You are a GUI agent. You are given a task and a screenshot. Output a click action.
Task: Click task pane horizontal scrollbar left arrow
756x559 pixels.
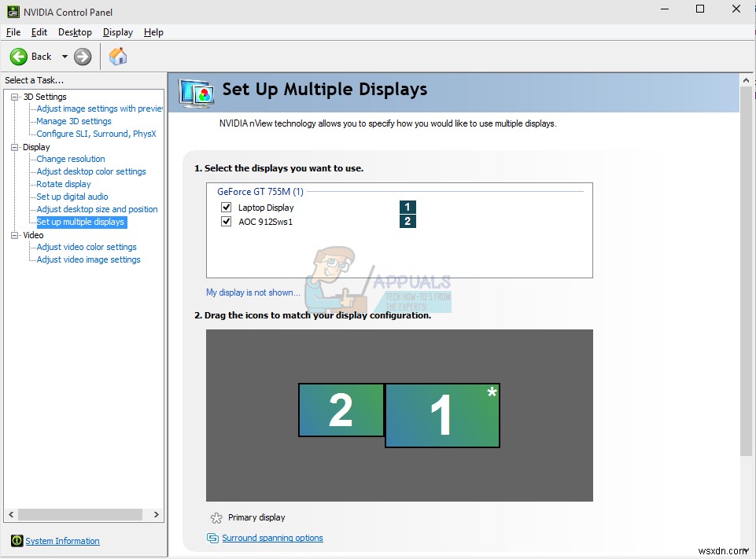pos(11,514)
